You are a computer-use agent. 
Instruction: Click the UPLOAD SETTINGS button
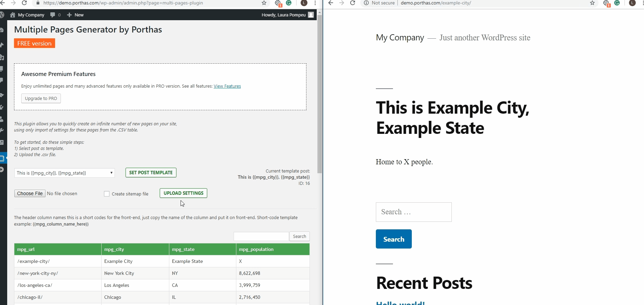pyautogui.click(x=183, y=193)
